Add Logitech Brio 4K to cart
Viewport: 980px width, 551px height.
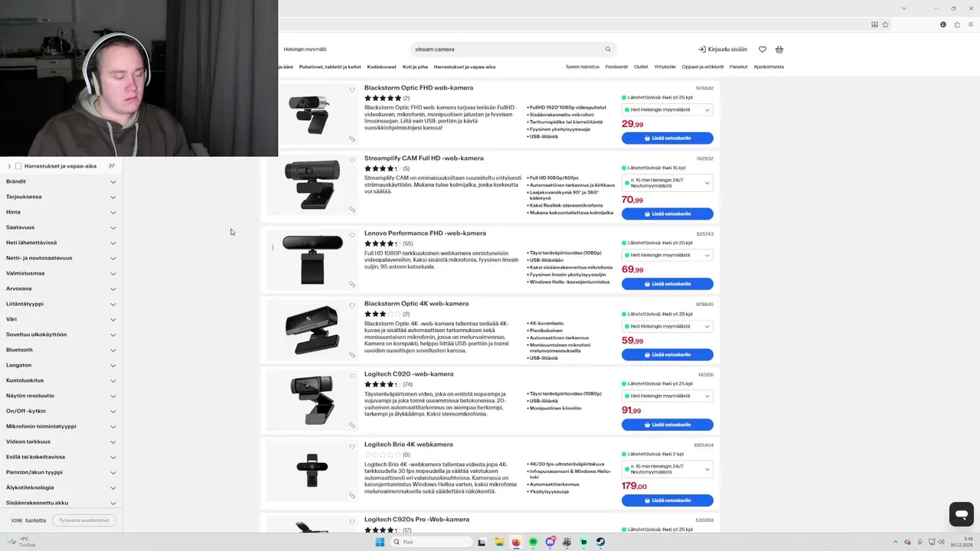pyautogui.click(x=668, y=500)
